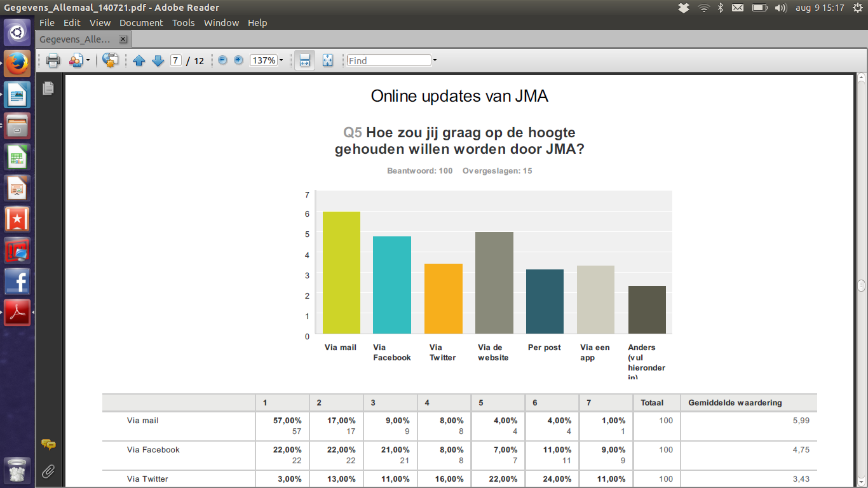The width and height of the screenshot is (868, 488).
Task: Open the Wi-Fi network indicator
Action: click(x=703, y=8)
